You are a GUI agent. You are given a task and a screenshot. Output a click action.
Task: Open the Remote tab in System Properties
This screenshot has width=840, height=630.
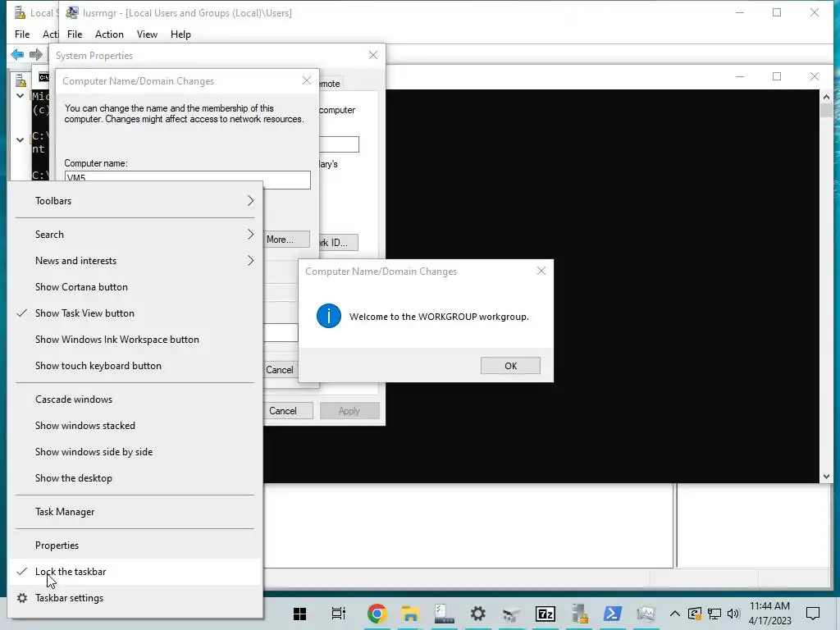(x=330, y=84)
